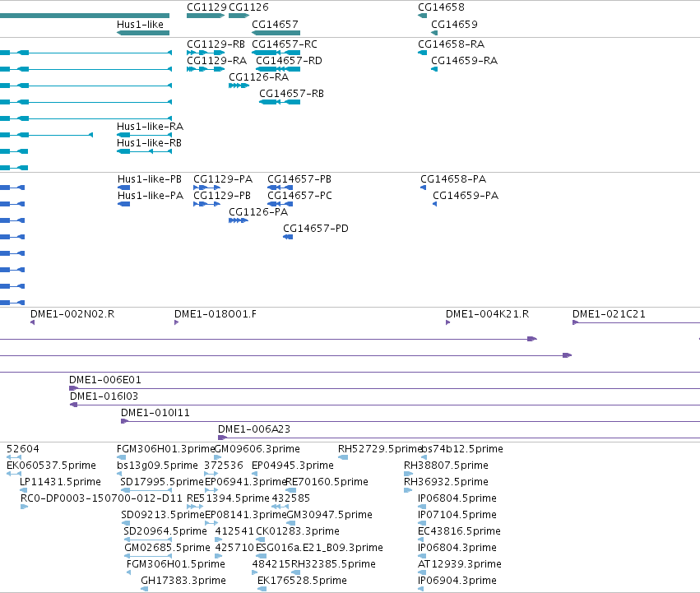The image size is (700, 593).
Task: Click EST bs13g09.5prime
Action: 157,466
